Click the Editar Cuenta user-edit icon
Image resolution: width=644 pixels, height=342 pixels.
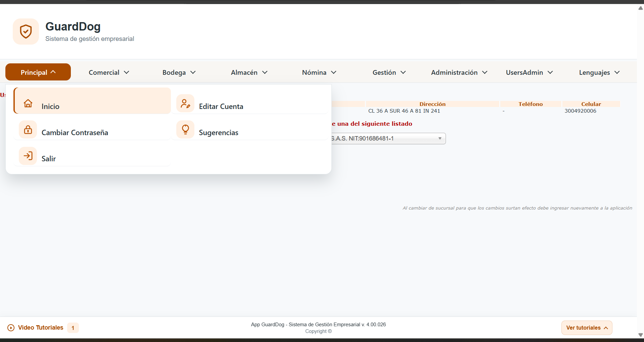185,103
